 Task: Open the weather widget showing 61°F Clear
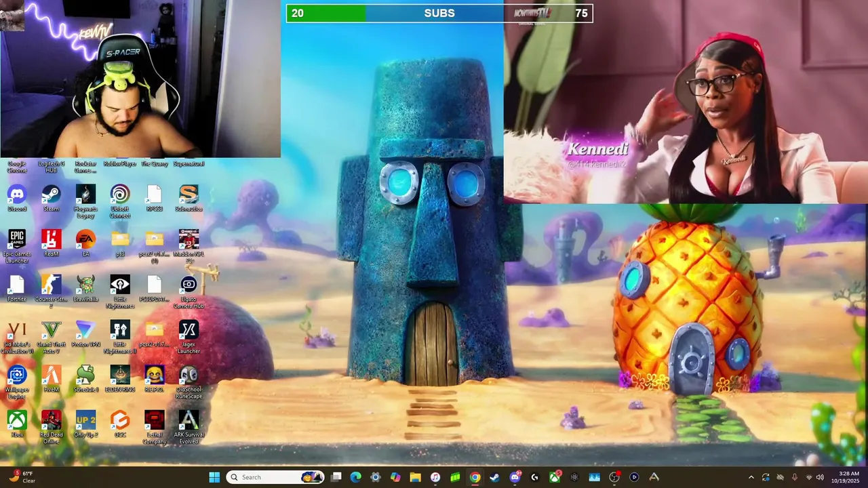22,477
